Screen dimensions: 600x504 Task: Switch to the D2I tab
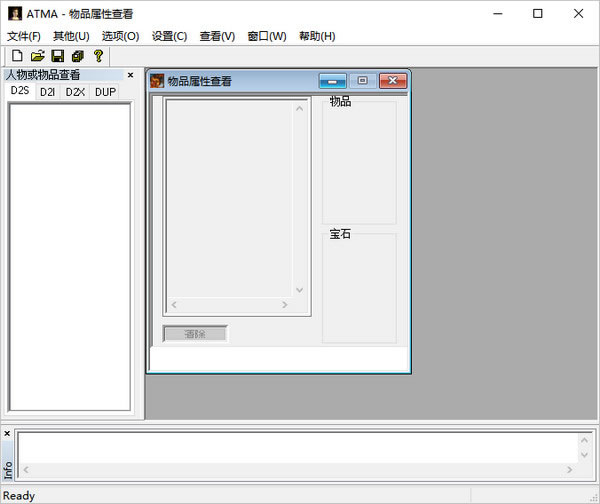pyautogui.click(x=47, y=92)
